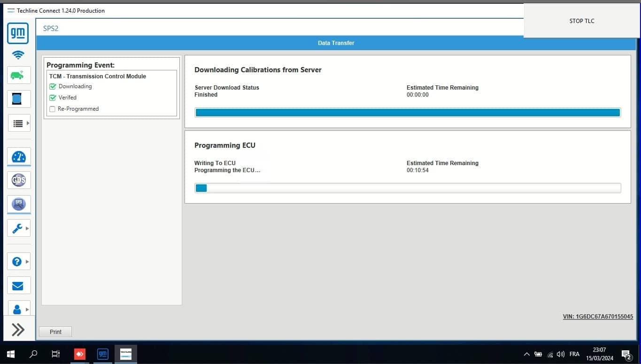Screen dimensions: 641x364
Task: Launch the GDS diagnostic tool
Action: [19, 180]
